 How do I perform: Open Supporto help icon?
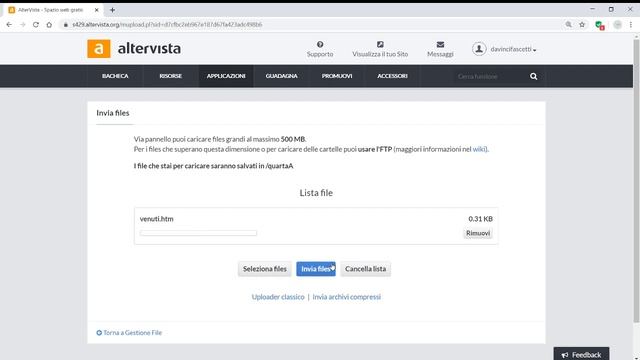click(x=320, y=44)
